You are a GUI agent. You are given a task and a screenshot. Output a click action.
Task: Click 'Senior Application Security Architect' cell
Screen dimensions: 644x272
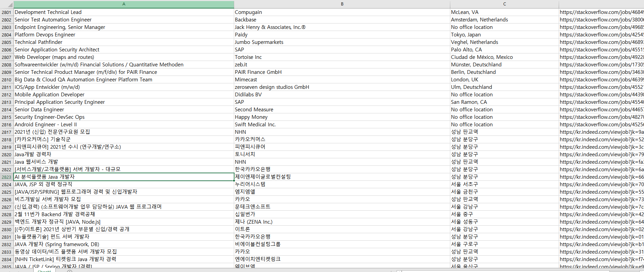pyautogui.click(x=124, y=50)
